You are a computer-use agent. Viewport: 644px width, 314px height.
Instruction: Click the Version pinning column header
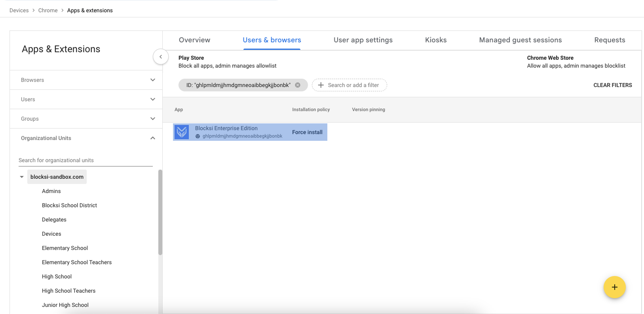[369, 110]
